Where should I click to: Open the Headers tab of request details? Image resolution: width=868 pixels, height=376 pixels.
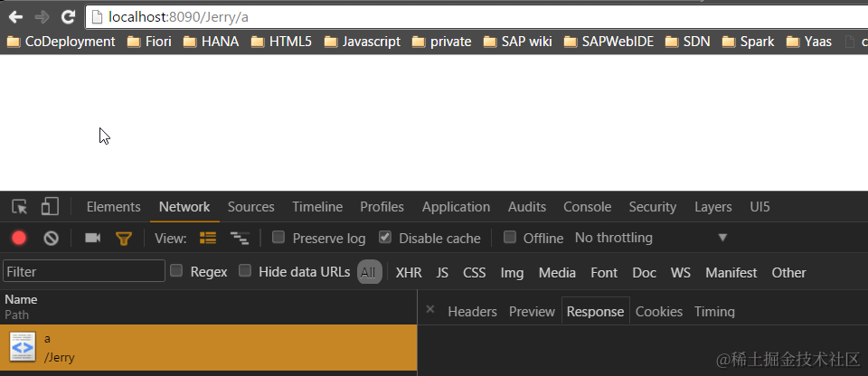pyautogui.click(x=472, y=311)
